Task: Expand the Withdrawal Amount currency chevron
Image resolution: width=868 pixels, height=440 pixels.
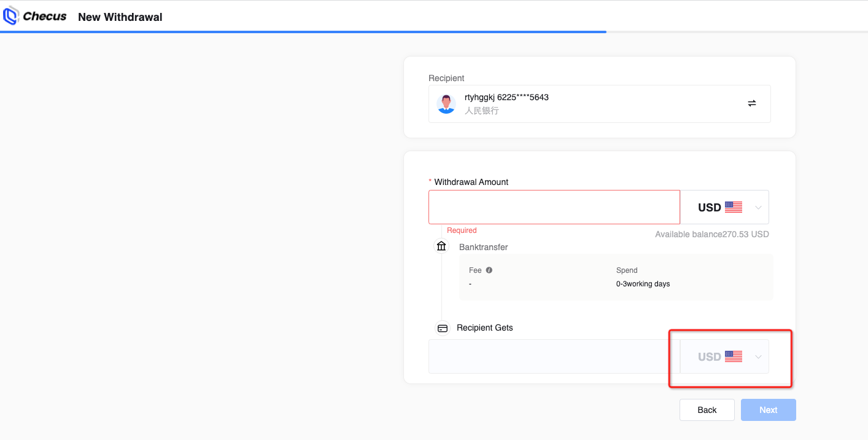Action: [x=758, y=208]
